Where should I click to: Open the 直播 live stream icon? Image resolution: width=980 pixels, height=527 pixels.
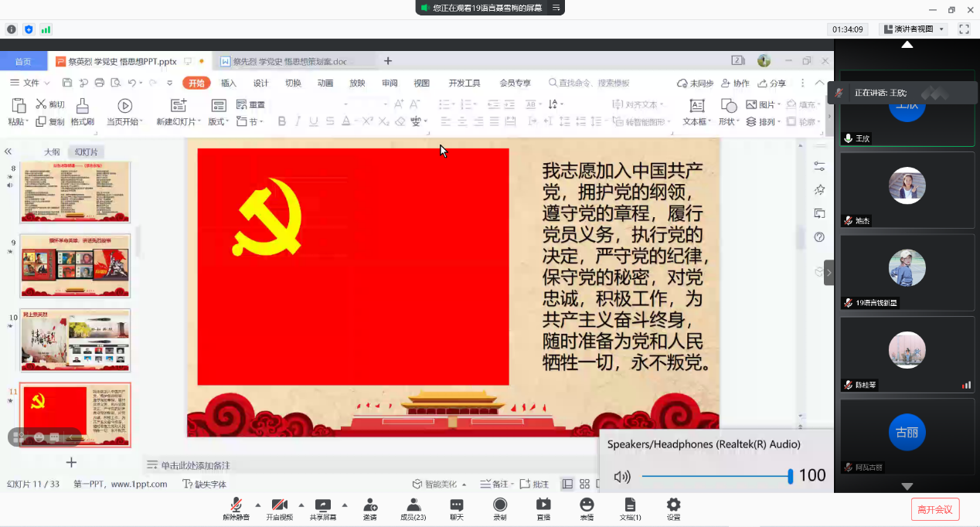(x=543, y=505)
